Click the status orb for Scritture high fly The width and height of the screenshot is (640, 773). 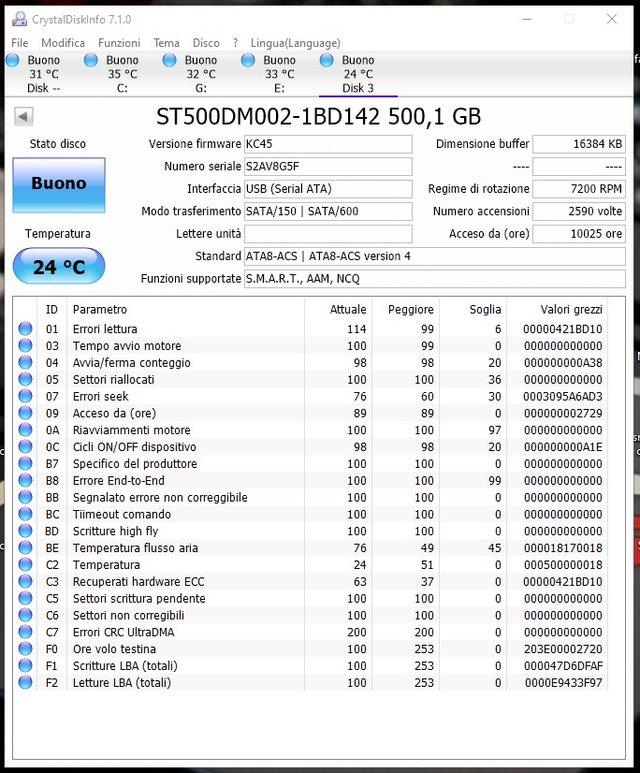(x=25, y=530)
